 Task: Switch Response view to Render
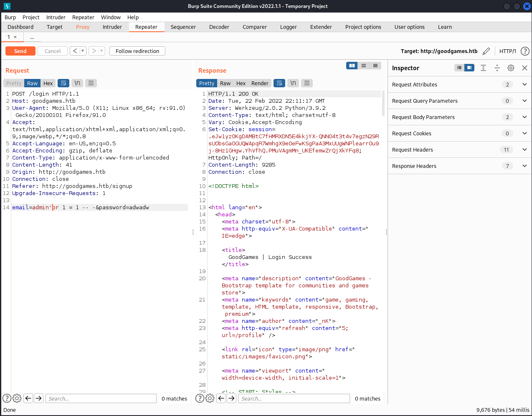[260, 83]
